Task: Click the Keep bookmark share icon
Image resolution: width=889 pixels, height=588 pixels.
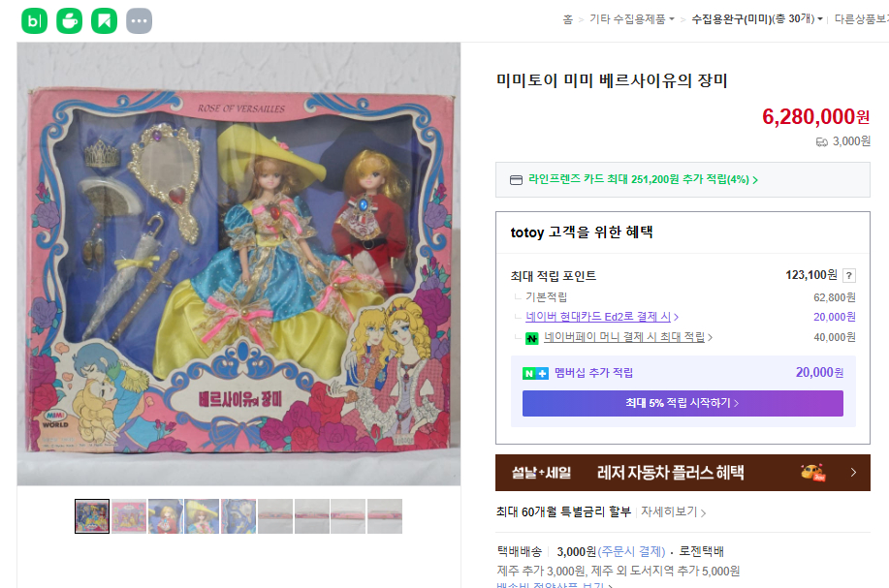Action: (x=105, y=21)
